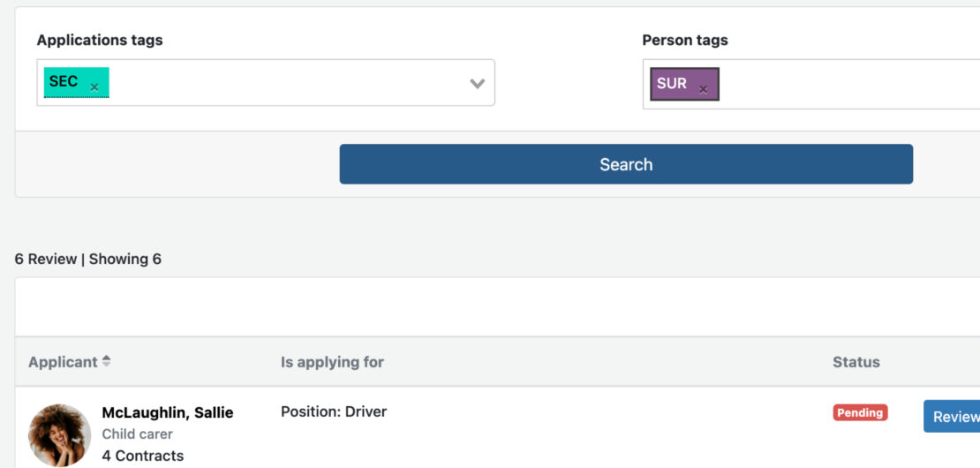The height and width of the screenshot is (468, 980).
Task: Run the search with the Search button
Action: (x=626, y=164)
